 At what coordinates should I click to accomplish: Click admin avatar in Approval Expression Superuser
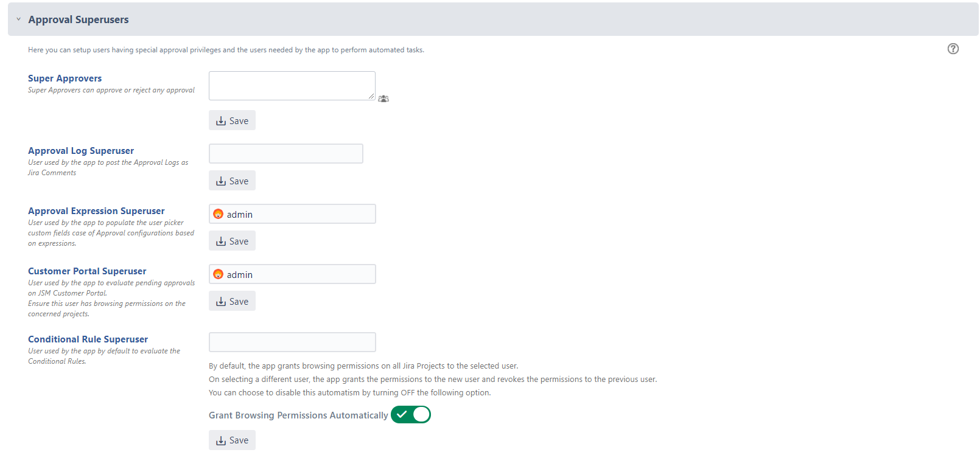click(x=219, y=214)
